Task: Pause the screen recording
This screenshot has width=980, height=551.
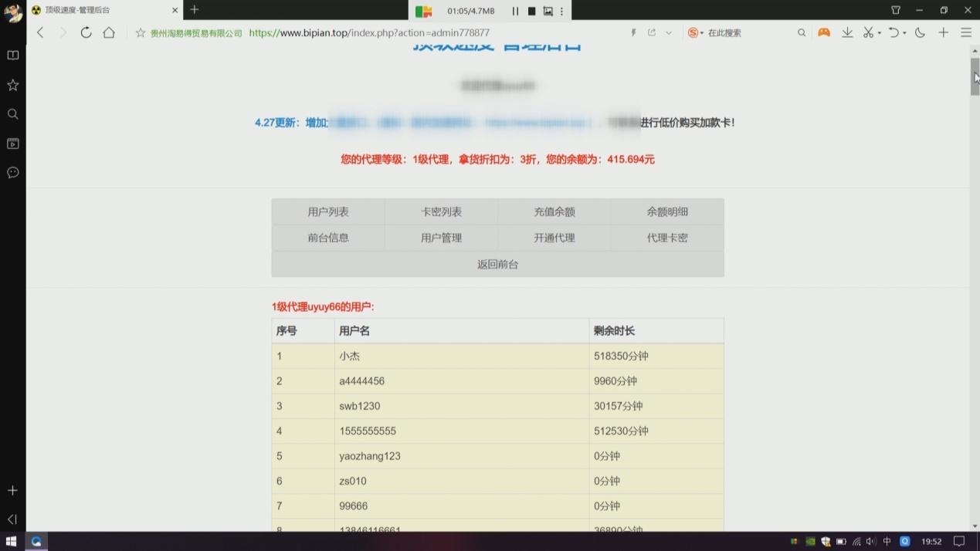Action: click(x=515, y=11)
